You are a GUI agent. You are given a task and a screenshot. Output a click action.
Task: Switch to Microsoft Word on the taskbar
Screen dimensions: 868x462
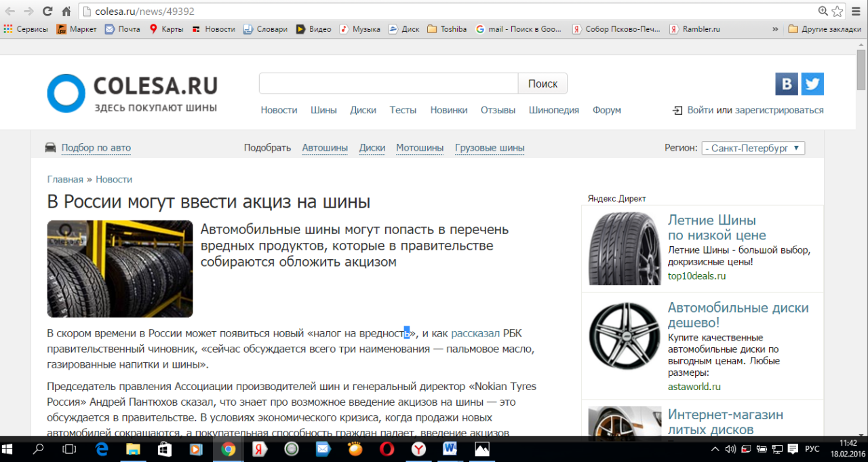pyautogui.click(x=450, y=449)
